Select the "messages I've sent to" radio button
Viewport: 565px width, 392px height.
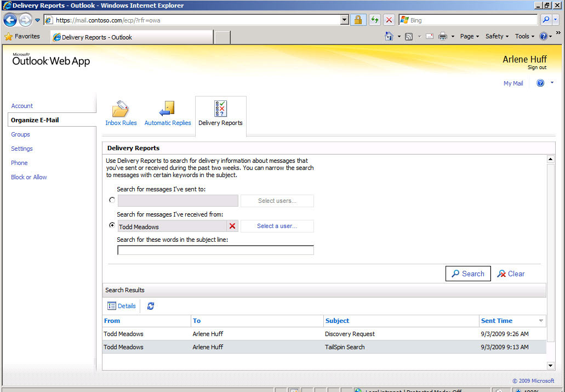(112, 200)
